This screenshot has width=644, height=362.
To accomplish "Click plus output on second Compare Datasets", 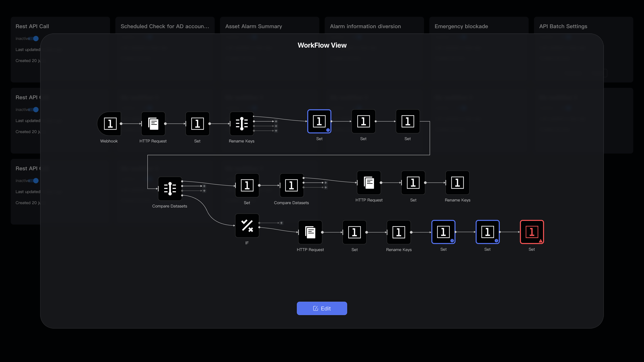I will tap(326, 183).
